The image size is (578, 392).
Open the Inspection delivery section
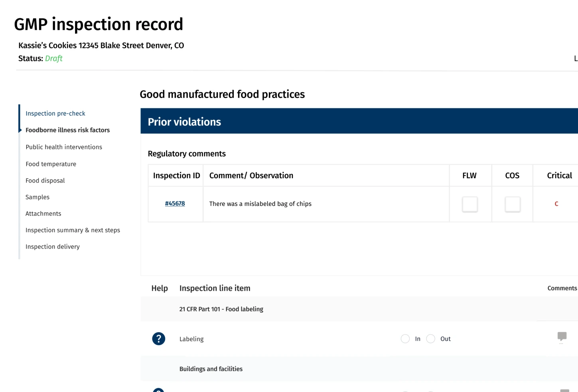(x=52, y=246)
